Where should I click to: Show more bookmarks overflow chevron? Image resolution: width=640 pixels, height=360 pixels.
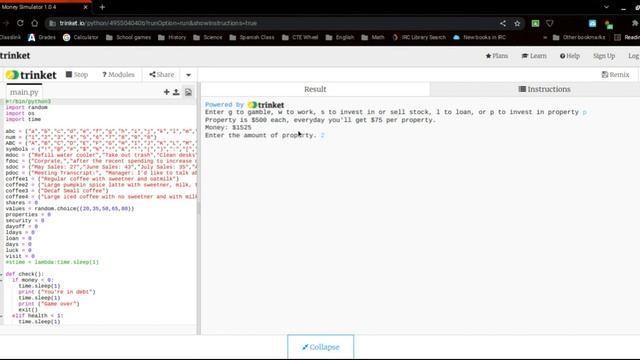544,37
